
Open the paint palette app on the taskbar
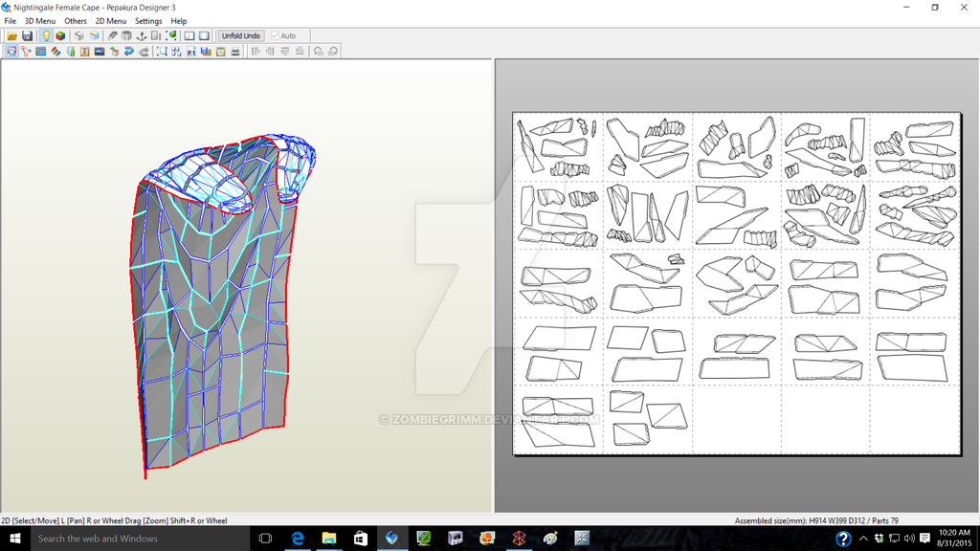550,539
